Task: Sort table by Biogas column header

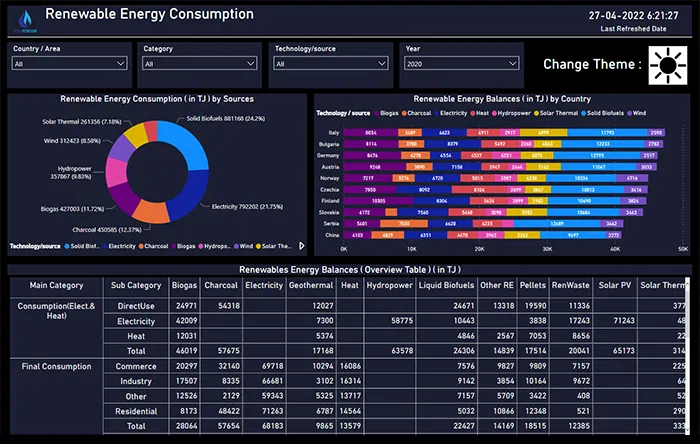Action: click(184, 285)
